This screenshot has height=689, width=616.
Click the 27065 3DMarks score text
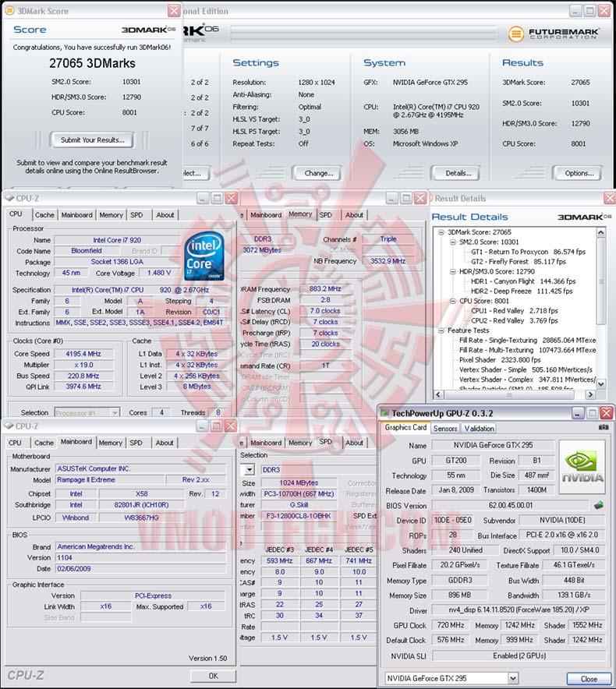tap(92, 63)
